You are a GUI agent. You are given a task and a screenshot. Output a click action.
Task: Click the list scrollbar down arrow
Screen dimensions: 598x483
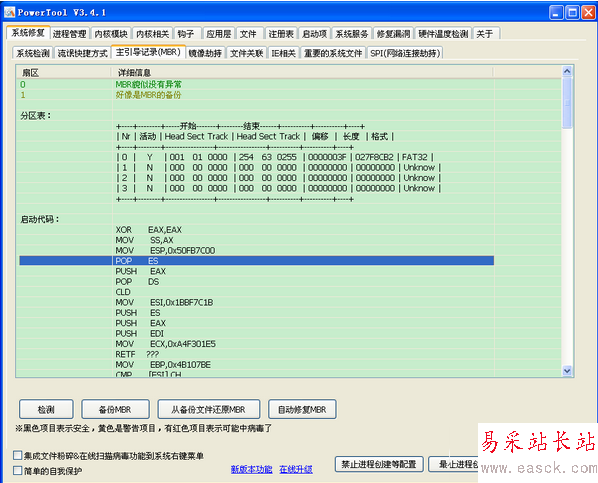567,370
